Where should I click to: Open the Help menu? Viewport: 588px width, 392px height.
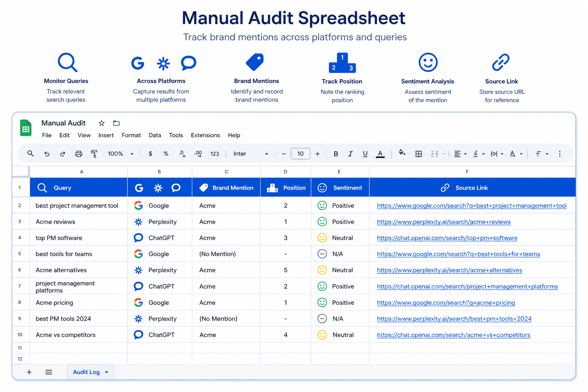pos(234,135)
